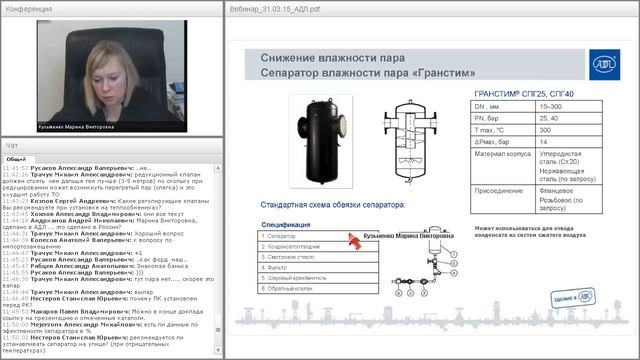Click the 11:50:00 message from Mejerzons
The height and width of the screenshot is (360, 640).
pos(100,328)
